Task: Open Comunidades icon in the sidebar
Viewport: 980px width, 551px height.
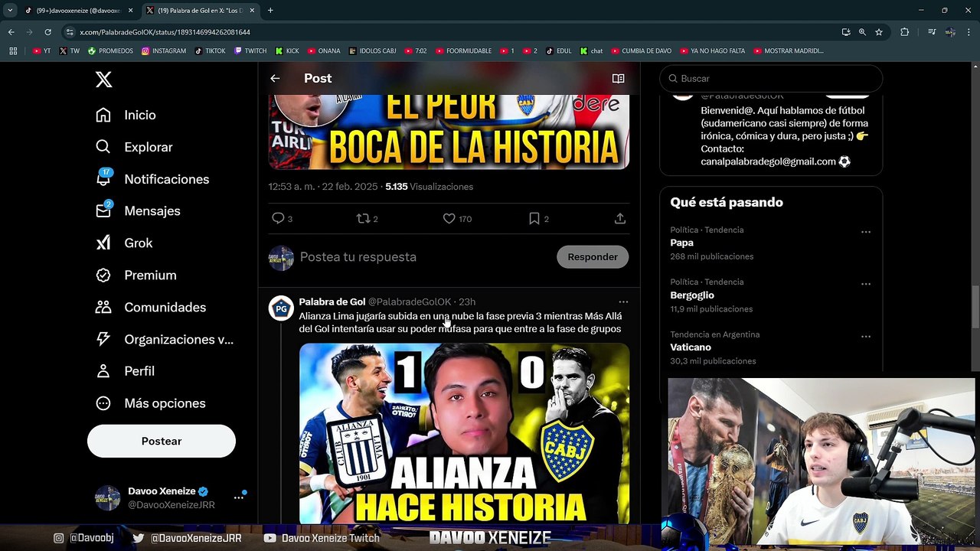Action: pos(103,307)
